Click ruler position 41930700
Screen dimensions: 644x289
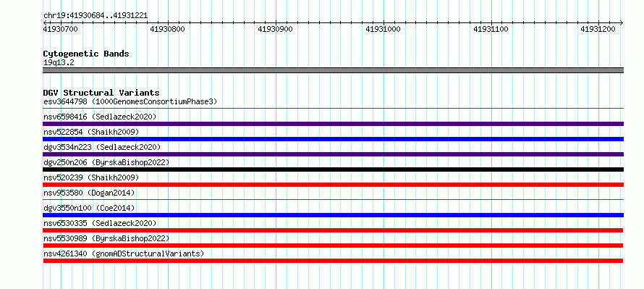(60, 29)
